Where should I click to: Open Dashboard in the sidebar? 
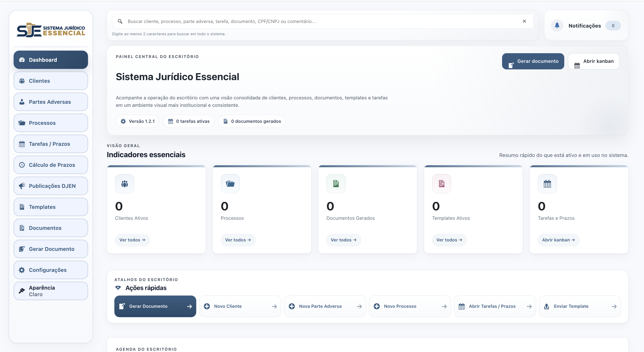click(51, 60)
